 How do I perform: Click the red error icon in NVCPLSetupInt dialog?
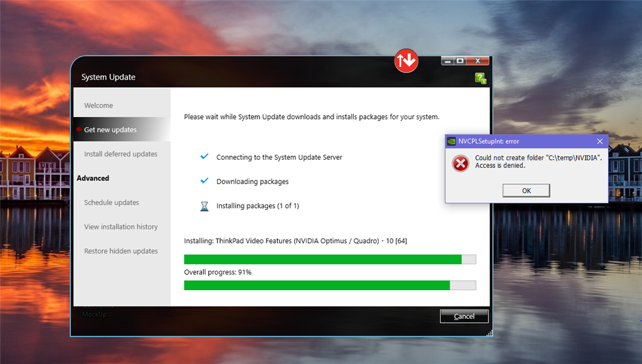coord(461,164)
